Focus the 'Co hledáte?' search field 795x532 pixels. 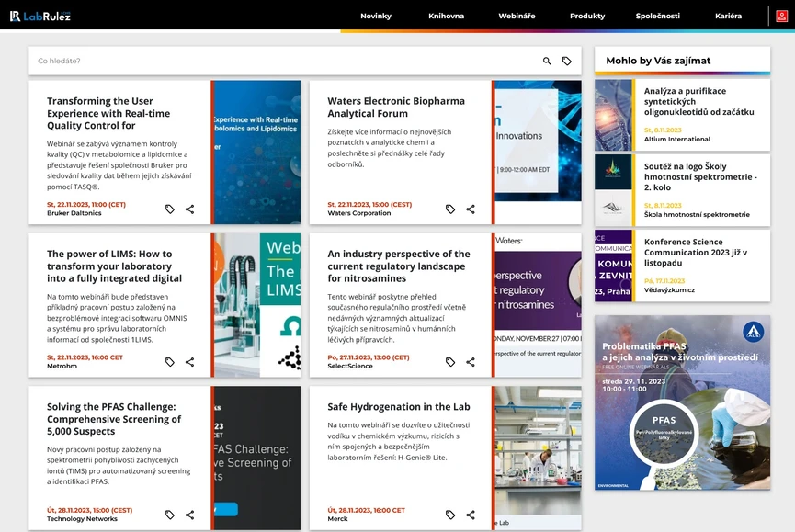click(284, 61)
